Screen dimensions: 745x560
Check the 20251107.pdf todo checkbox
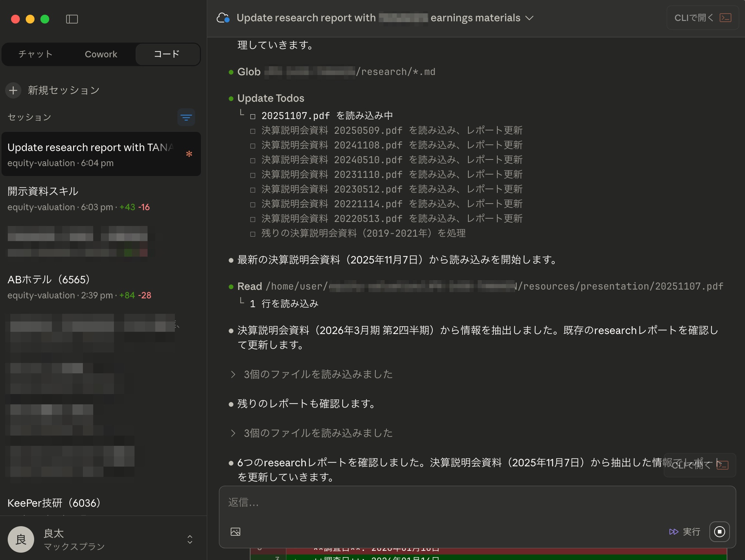[x=253, y=116]
